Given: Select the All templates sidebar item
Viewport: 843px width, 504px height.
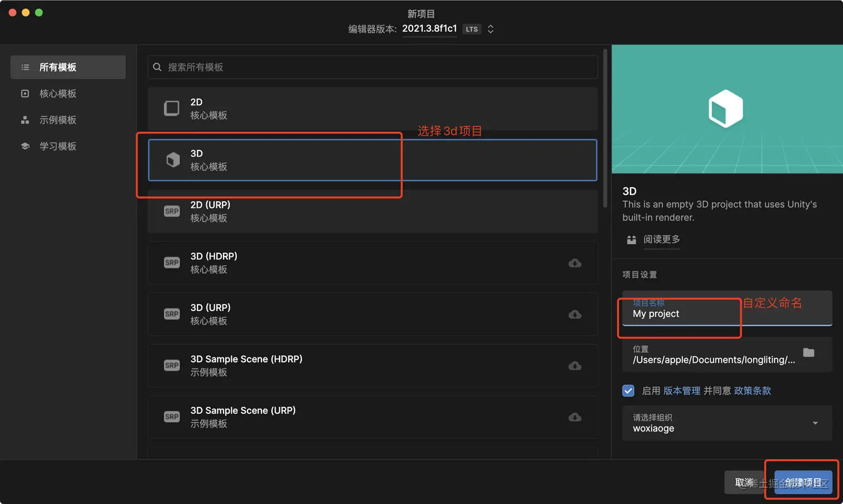Looking at the screenshot, I should pos(68,67).
